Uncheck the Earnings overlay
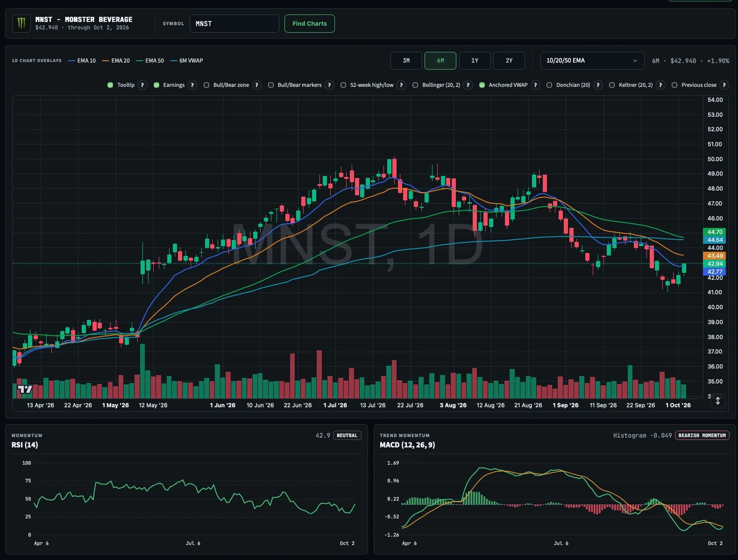Image resolution: width=738 pixels, height=560 pixels. (156, 85)
